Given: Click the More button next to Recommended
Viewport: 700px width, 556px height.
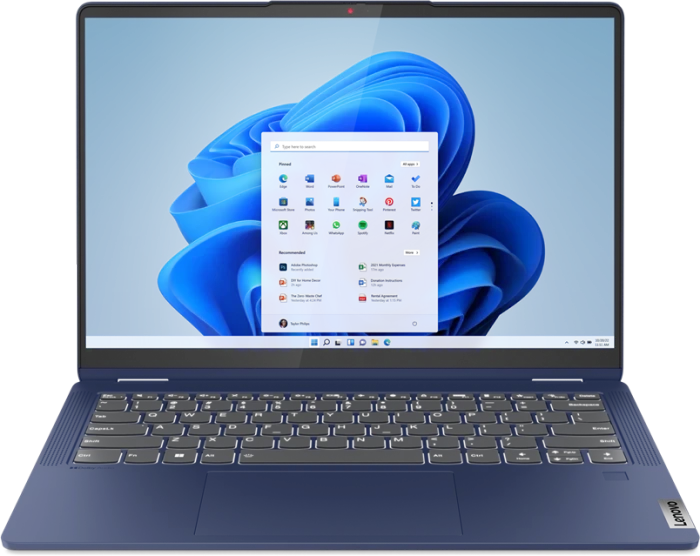Looking at the screenshot, I should coord(411,253).
